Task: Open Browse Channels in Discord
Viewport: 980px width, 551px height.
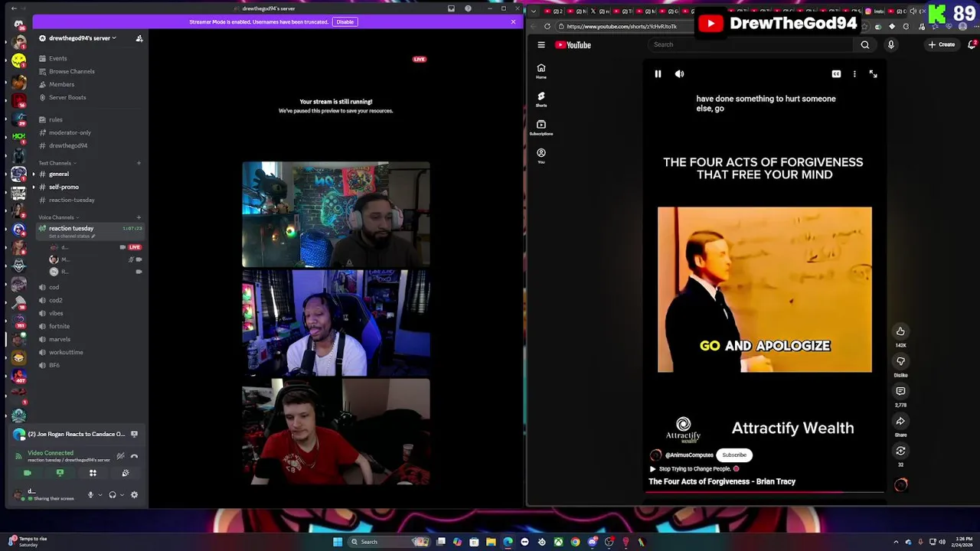Action: click(71, 71)
